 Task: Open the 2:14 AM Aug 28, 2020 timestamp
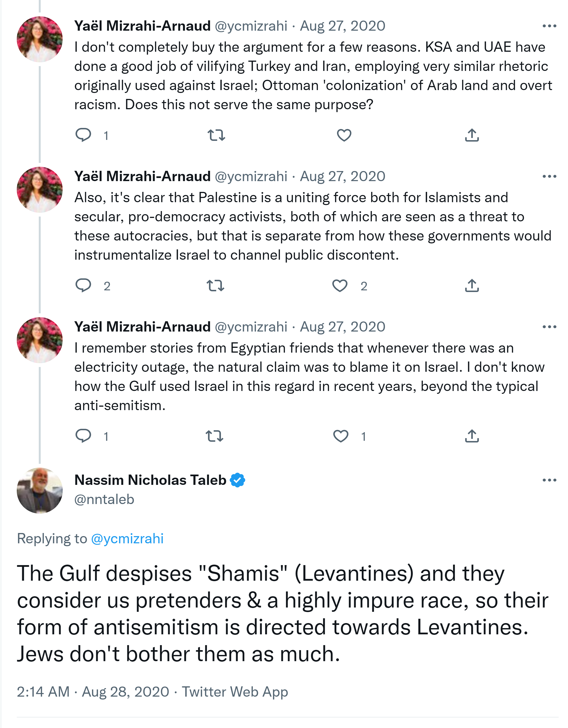93,692
